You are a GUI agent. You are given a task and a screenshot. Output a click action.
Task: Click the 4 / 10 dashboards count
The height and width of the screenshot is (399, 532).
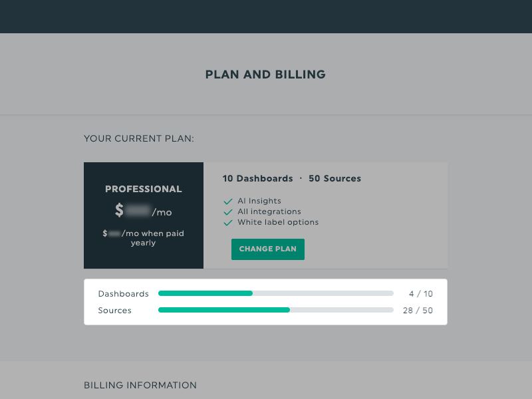pyautogui.click(x=421, y=294)
